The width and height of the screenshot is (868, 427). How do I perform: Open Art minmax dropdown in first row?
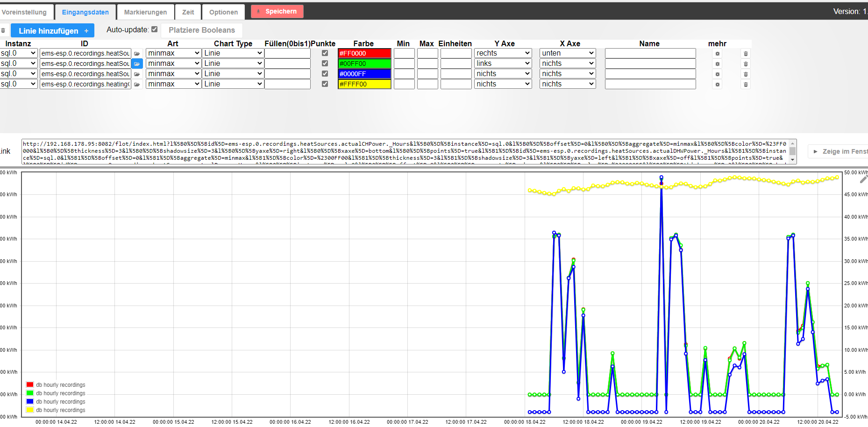pos(173,53)
